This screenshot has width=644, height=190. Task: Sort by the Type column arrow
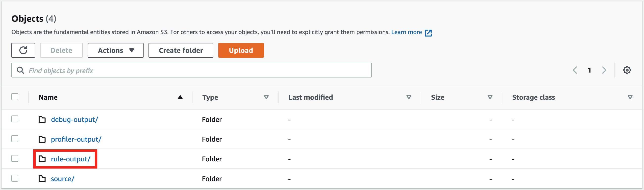[x=266, y=97]
